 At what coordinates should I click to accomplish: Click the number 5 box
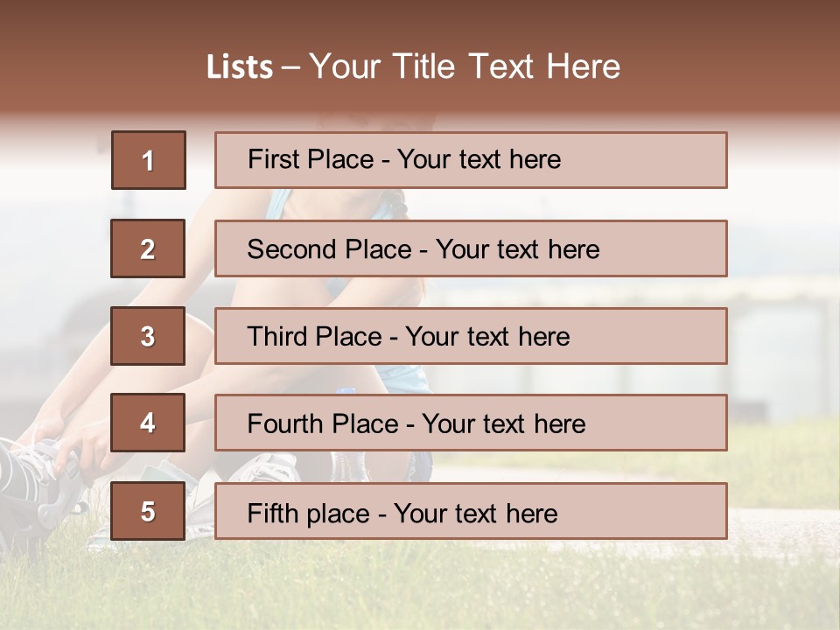point(148,511)
